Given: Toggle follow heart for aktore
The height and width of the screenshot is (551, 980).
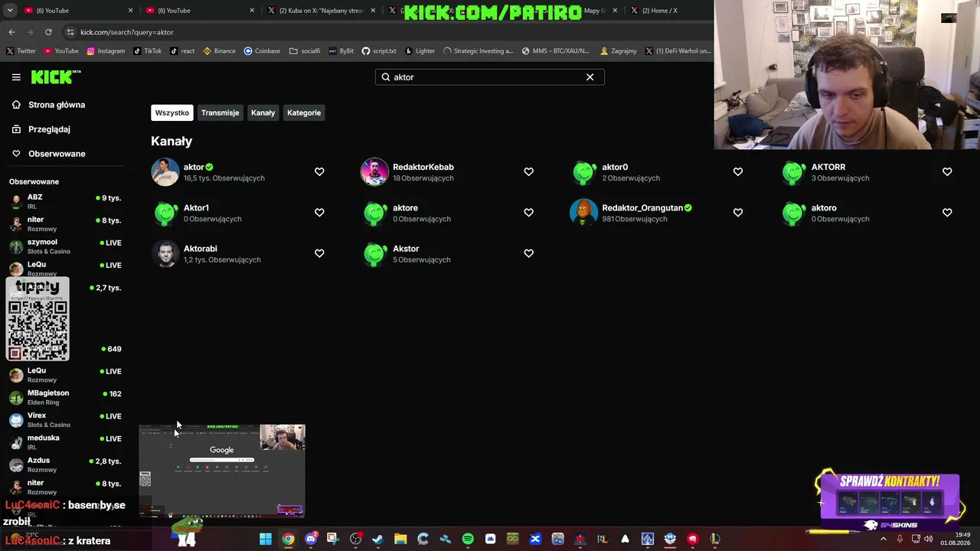Looking at the screenshot, I should click(x=528, y=212).
